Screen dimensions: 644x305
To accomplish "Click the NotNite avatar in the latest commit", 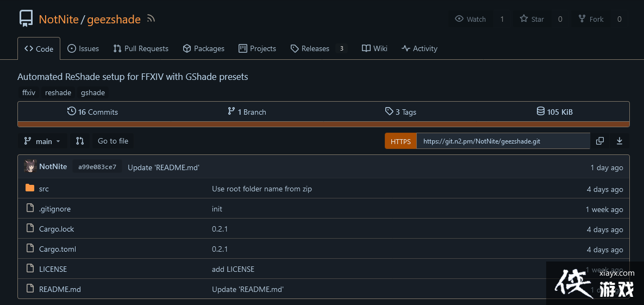I will click(x=30, y=167).
